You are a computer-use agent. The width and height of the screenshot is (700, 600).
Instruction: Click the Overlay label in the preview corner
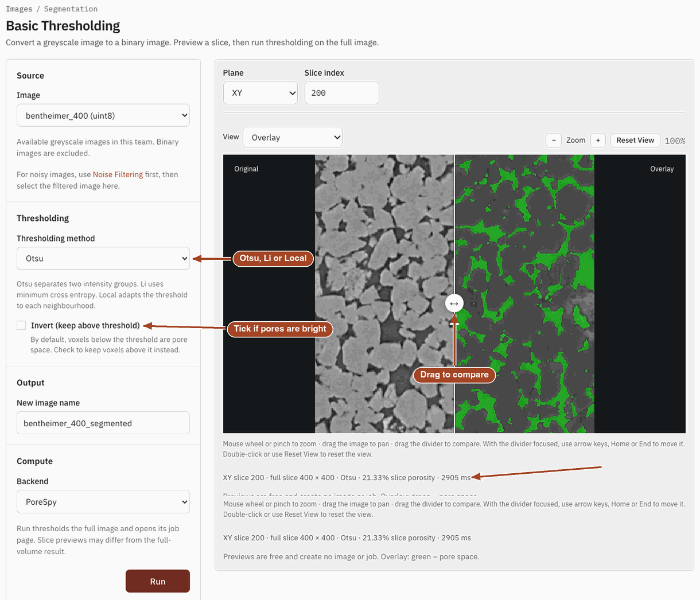coord(662,169)
